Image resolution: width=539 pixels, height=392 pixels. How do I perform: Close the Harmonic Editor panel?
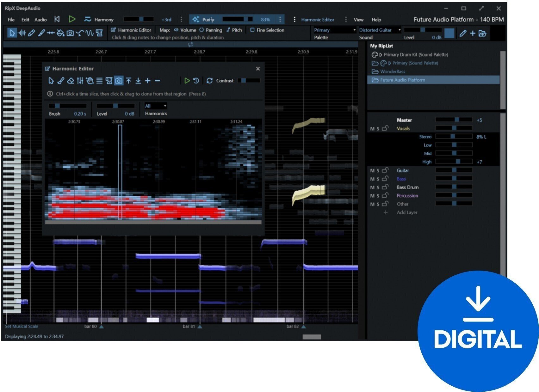(x=258, y=69)
